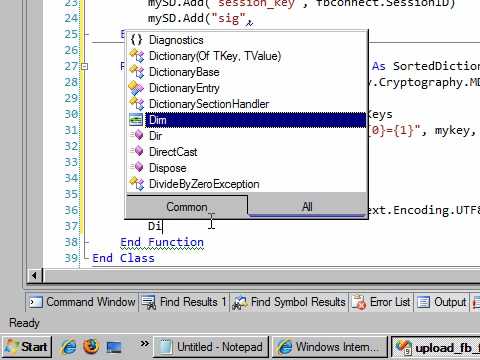This screenshot has width=480, height=360.
Task: Select Dispose in IntelliSense popup
Action: click(246, 168)
